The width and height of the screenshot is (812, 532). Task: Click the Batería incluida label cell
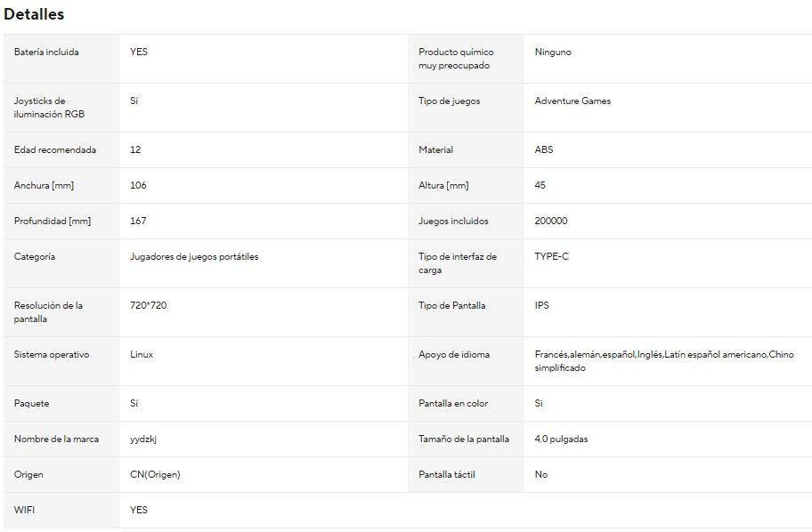pyautogui.click(x=46, y=52)
